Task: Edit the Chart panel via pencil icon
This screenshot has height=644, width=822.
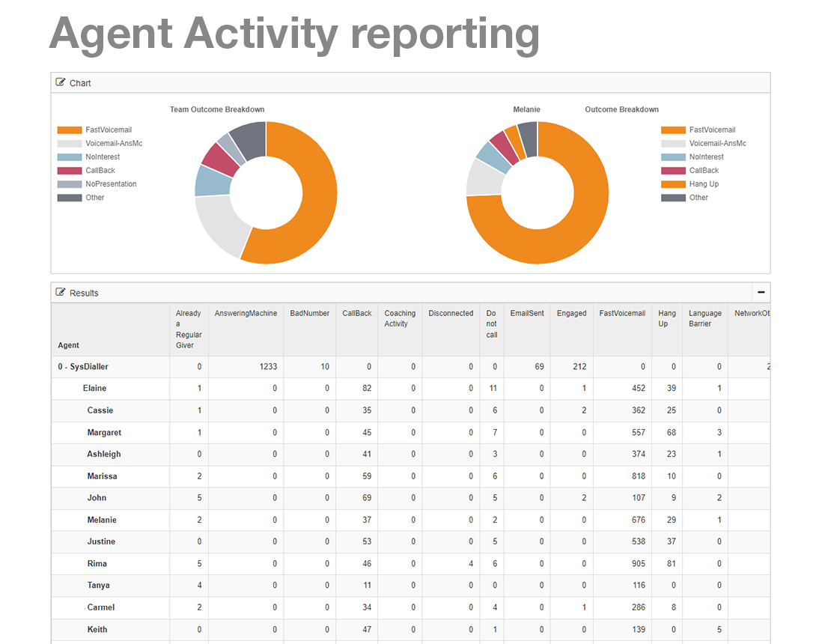Action: pos(60,82)
